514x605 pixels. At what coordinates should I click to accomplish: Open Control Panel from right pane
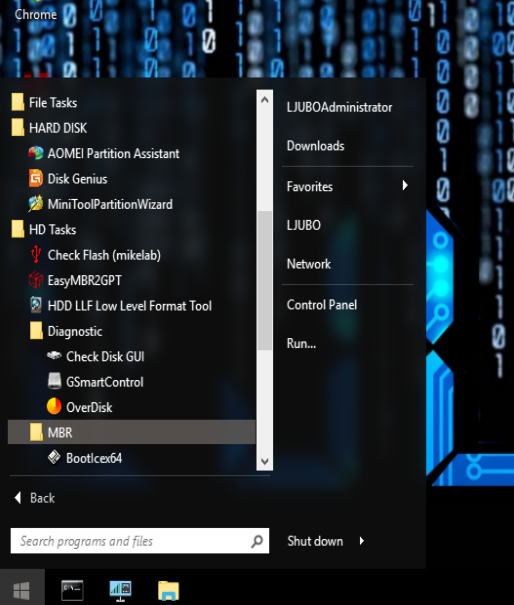[322, 305]
